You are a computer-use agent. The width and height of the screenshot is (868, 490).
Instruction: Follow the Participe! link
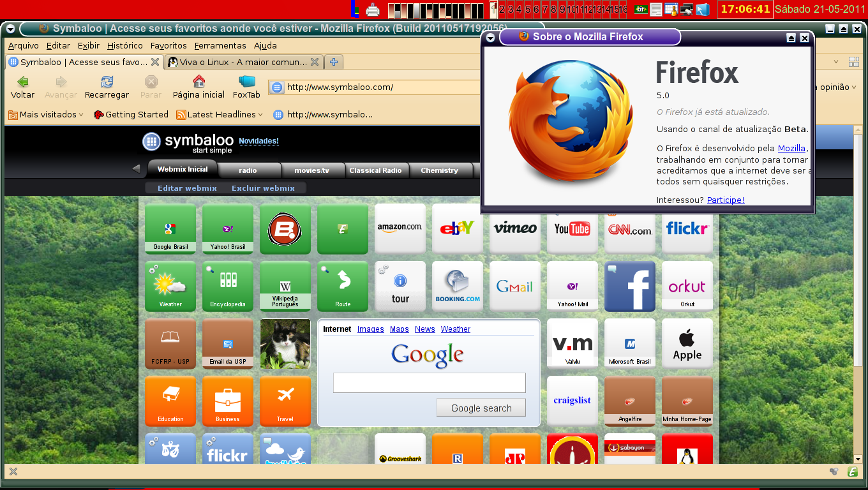726,200
